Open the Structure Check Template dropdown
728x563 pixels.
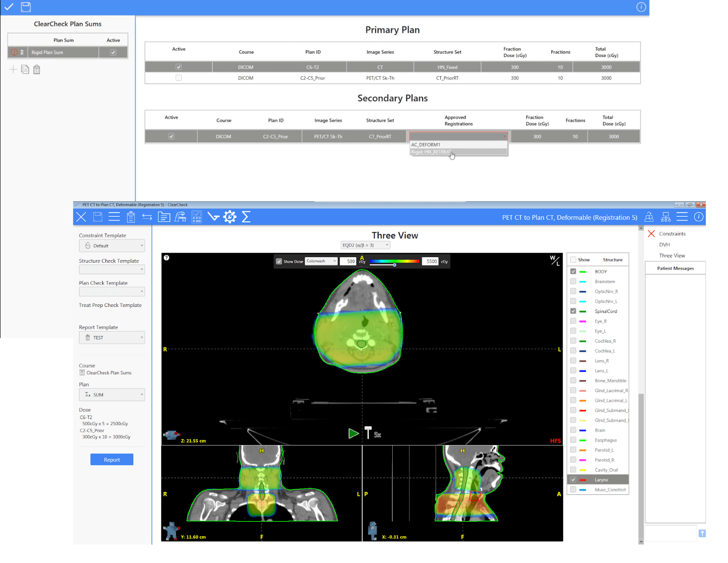coord(112,269)
